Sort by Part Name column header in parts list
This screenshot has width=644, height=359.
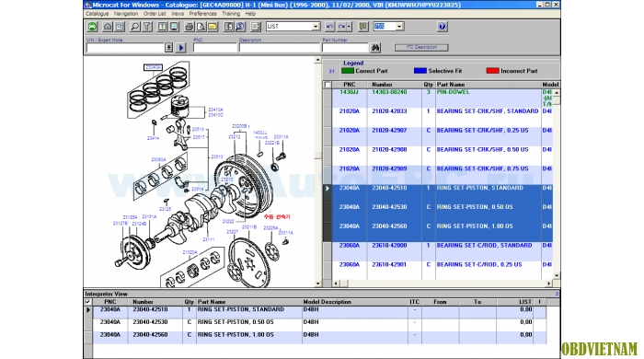click(x=488, y=85)
